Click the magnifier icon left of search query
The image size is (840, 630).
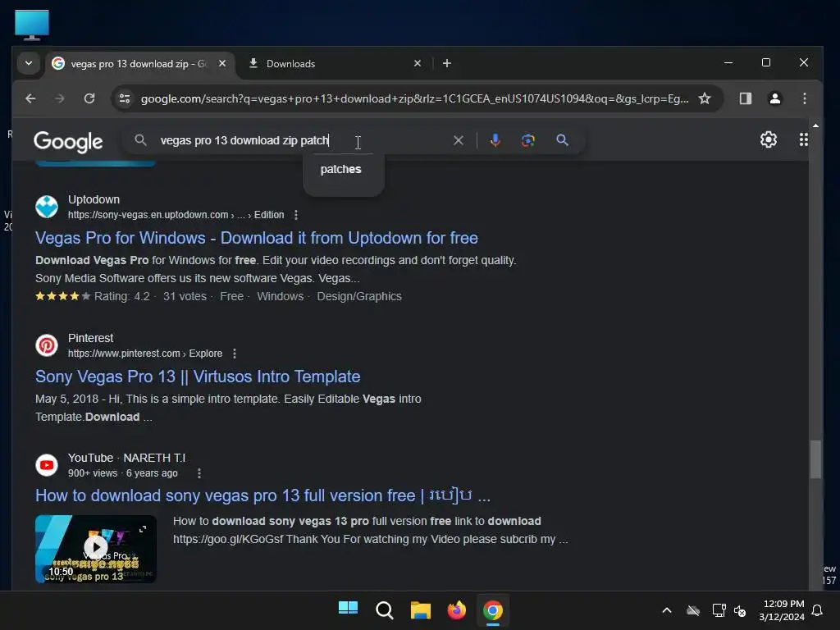[x=140, y=140]
